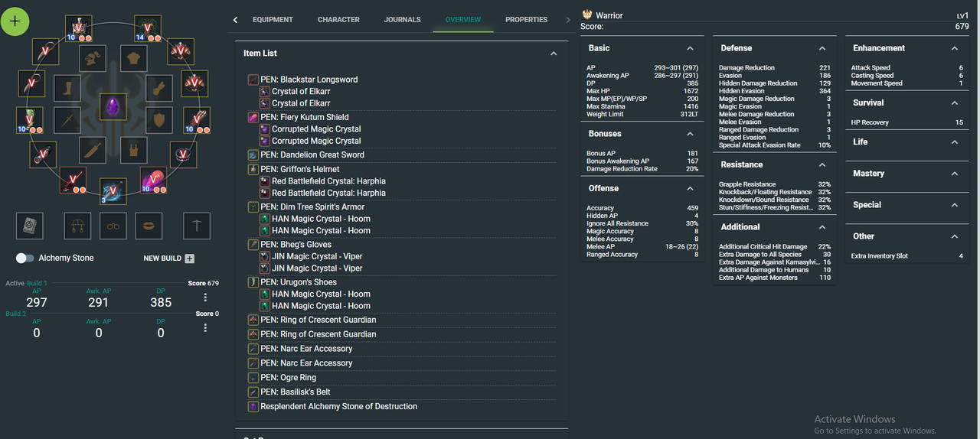Toggle the Alchemy Stone switch

point(25,258)
